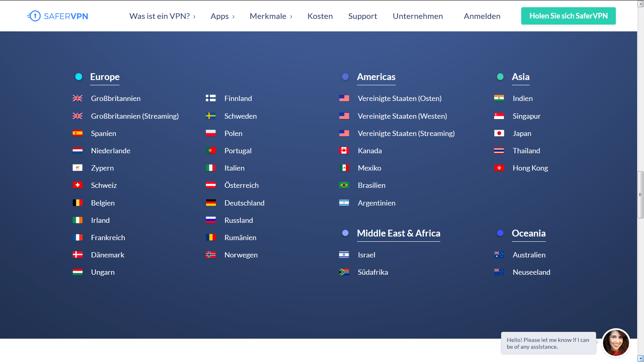Click the Portugal flag icon

(x=211, y=150)
